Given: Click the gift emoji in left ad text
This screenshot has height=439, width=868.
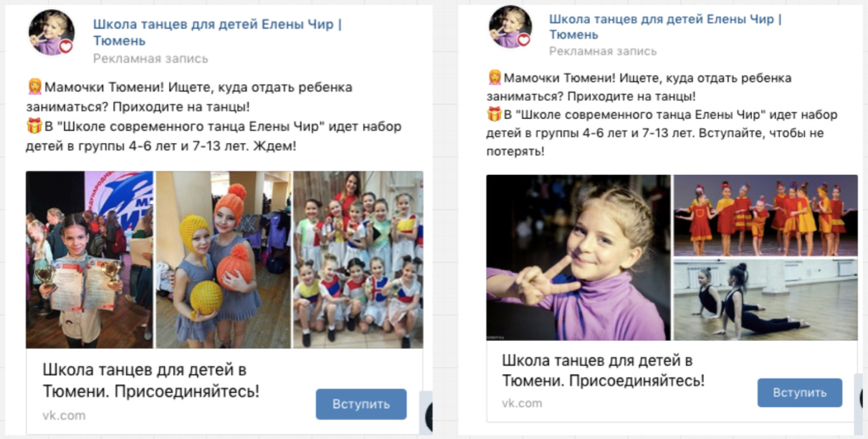Looking at the screenshot, I should [x=34, y=127].
